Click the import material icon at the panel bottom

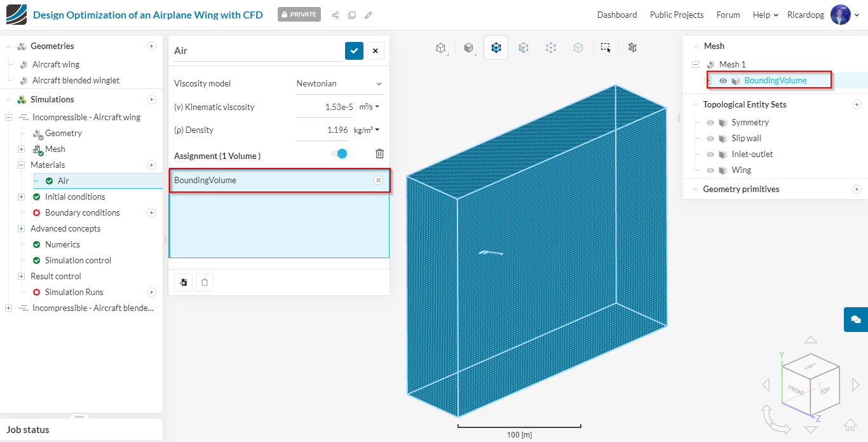pos(184,282)
